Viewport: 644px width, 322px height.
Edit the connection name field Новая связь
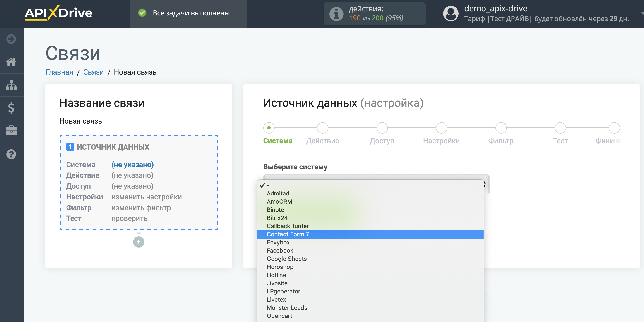tap(139, 121)
